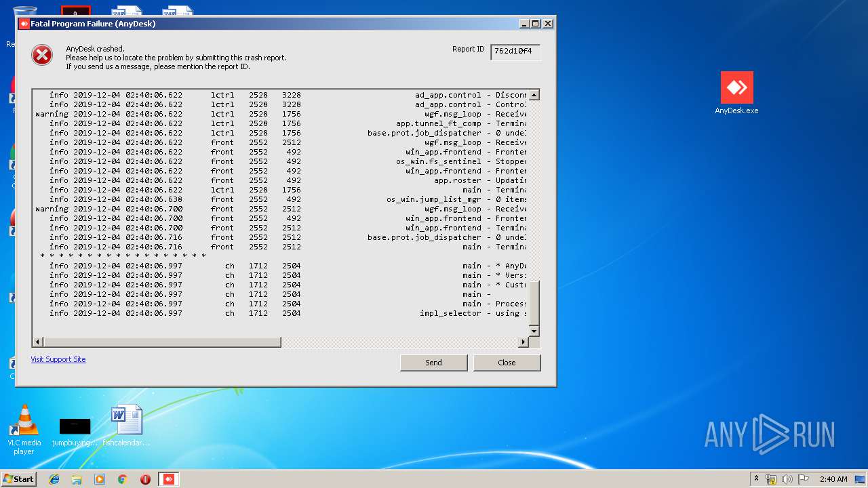
Task: Click log line 'app.roster - Updatin'
Action: pos(281,180)
